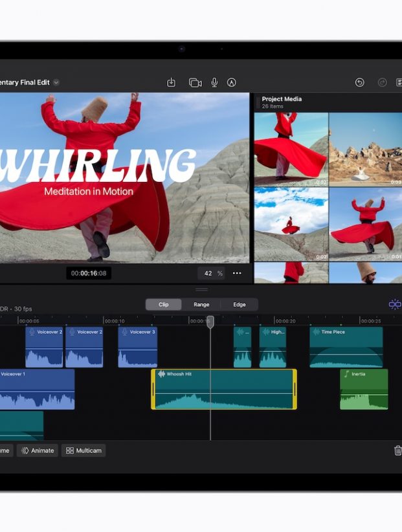Click the purple snapping icon above the timeline

tap(394, 304)
